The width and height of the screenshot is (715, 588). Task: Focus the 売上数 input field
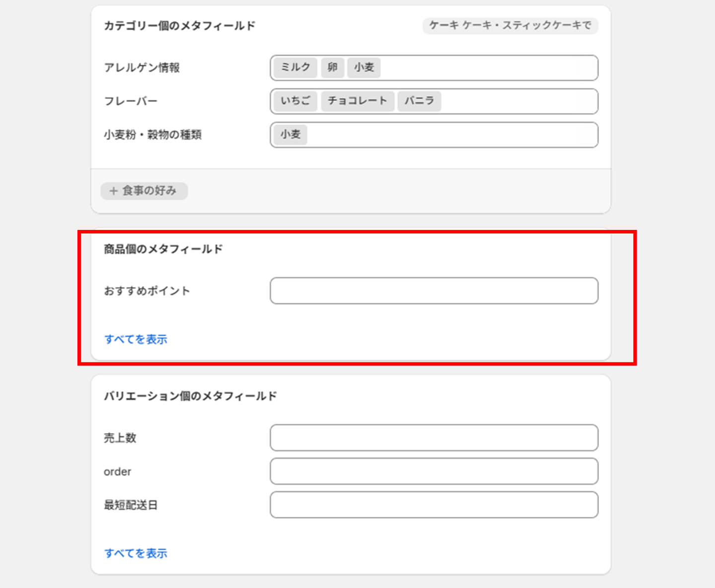[x=434, y=438]
